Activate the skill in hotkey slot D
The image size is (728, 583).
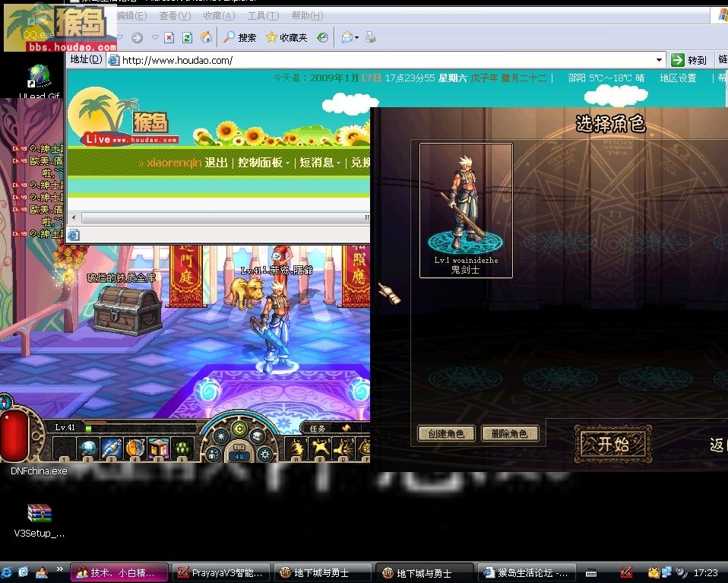coord(344,448)
